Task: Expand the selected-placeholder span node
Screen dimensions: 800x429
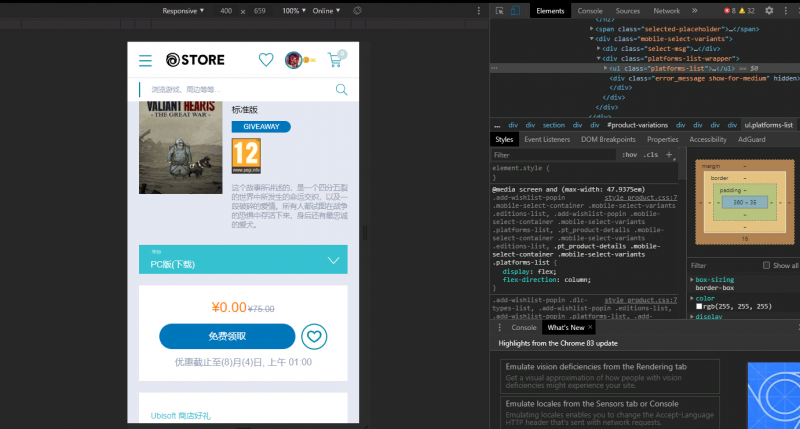Action: pyautogui.click(x=592, y=29)
